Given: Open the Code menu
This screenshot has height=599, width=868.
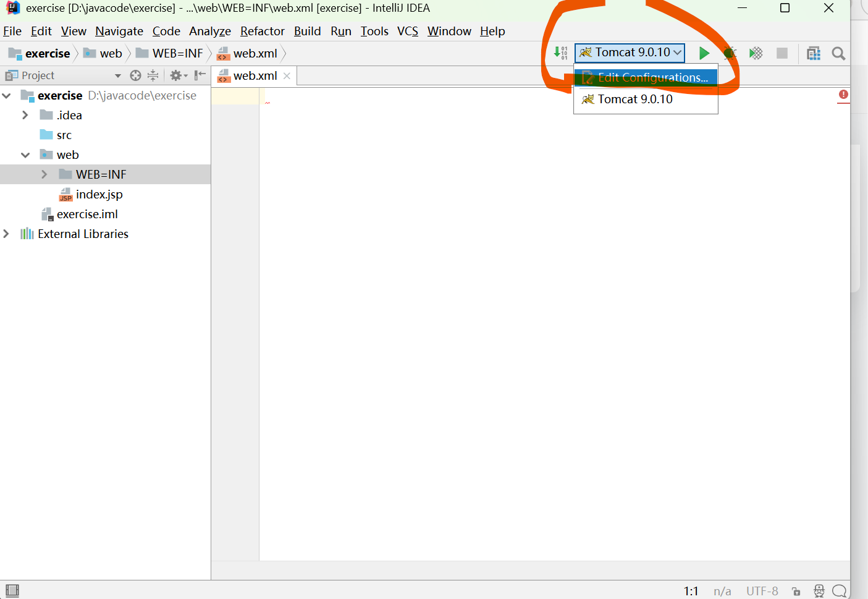Looking at the screenshot, I should pyautogui.click(x=166, y=31).
